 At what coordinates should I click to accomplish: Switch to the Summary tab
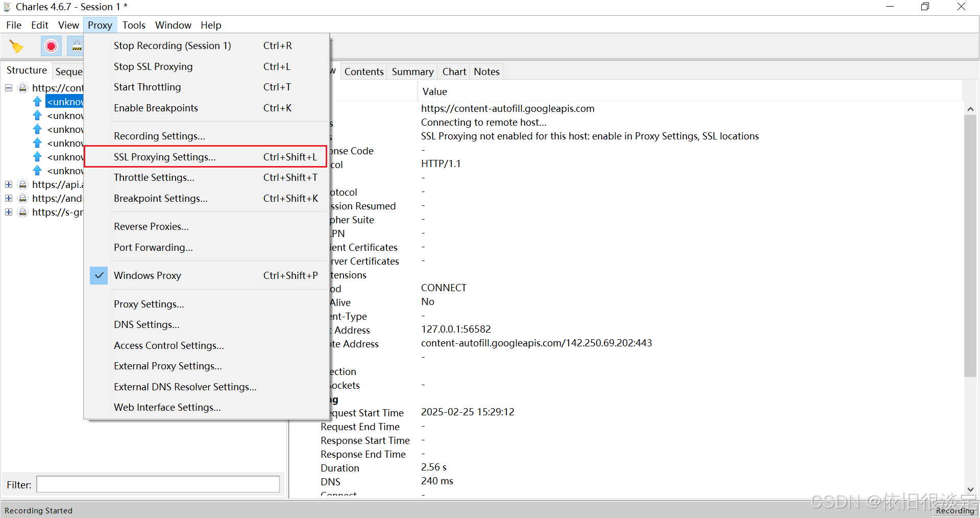point(412,72)
